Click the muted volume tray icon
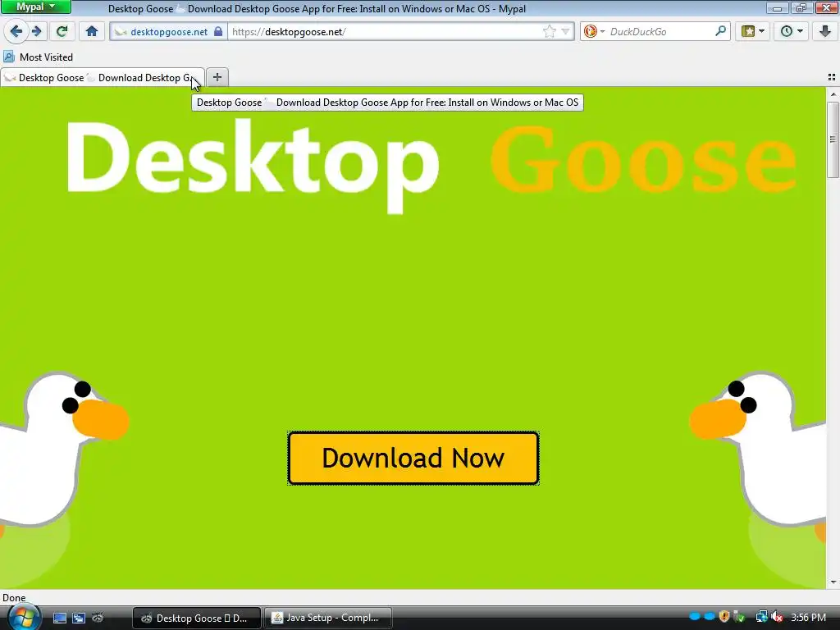Image resolution: width=840 pixels, height=630 pixels. (778, 617)
